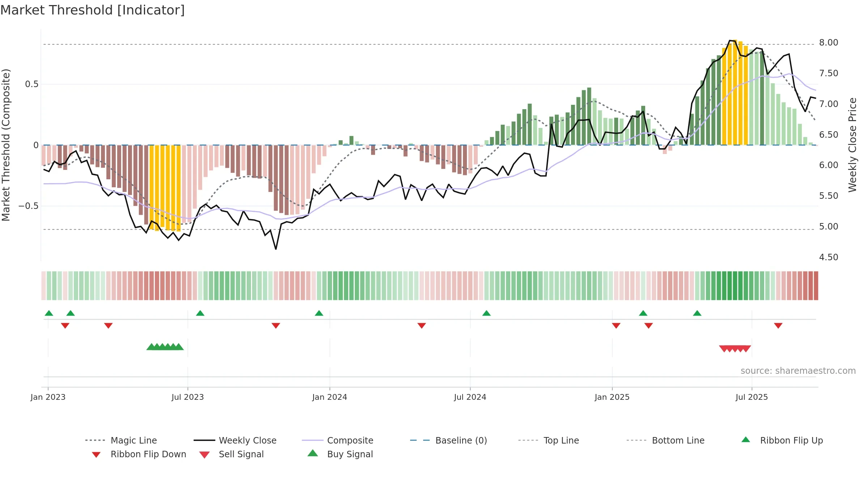Click the chart title Market Threshold [Indicator]
The width and height of the screenshot is (868, 488).
coord(93,10)
